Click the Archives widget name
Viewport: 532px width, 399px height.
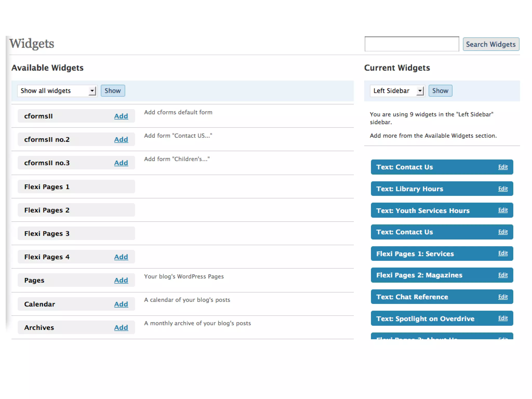coord(39,328)
